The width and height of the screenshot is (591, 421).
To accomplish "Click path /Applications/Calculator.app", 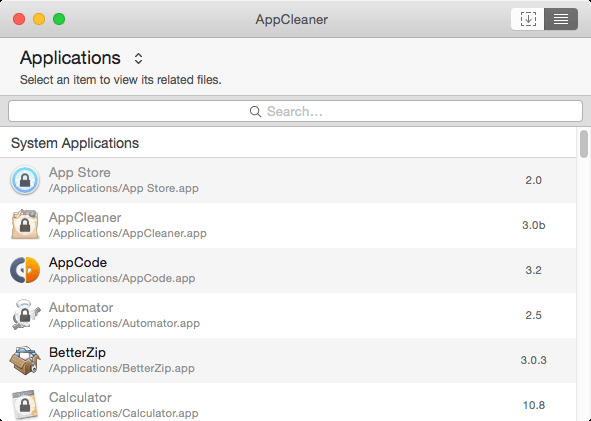I will [124, 413].
